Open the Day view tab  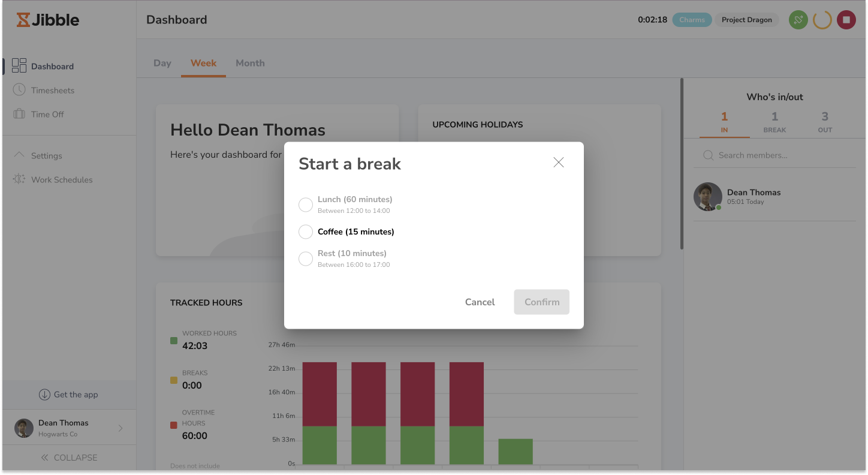click(162, 63)
